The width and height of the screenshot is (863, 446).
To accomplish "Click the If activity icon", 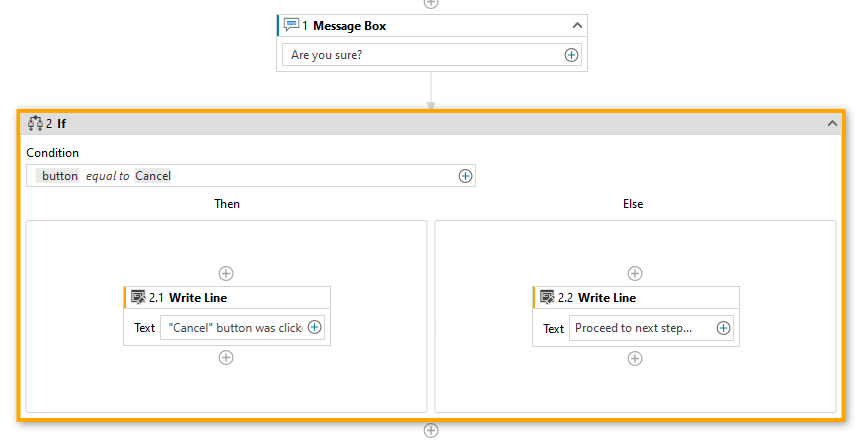I will point(35,123).
